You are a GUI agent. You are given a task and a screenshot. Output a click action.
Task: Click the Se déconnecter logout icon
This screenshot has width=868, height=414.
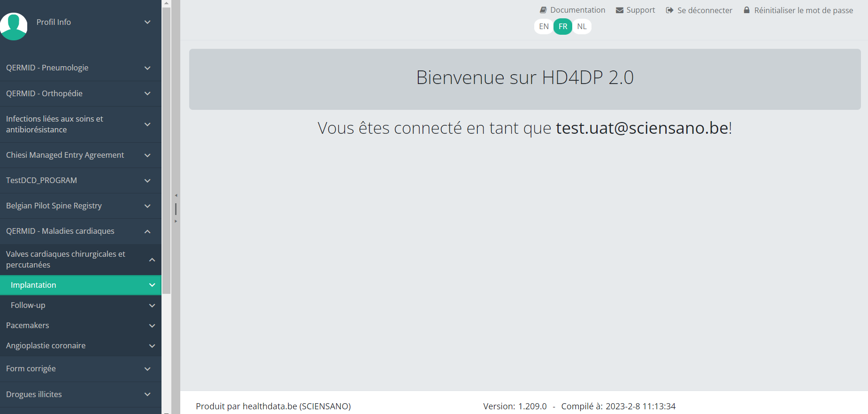click(x=669, y=10)
